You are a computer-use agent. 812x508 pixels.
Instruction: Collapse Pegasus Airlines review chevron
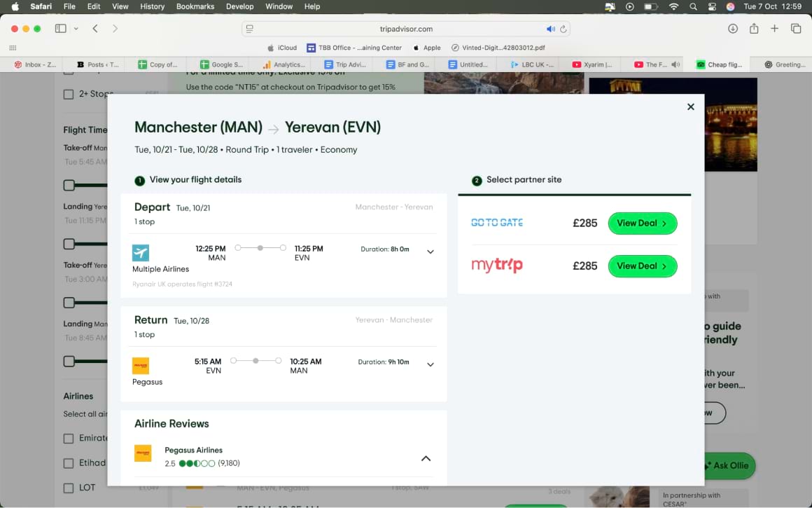[426, 458]
